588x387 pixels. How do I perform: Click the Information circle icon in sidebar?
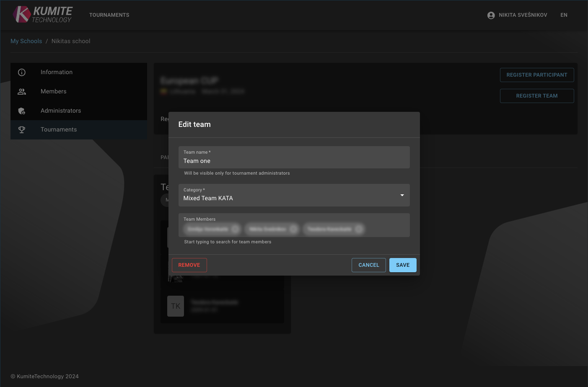22,72
